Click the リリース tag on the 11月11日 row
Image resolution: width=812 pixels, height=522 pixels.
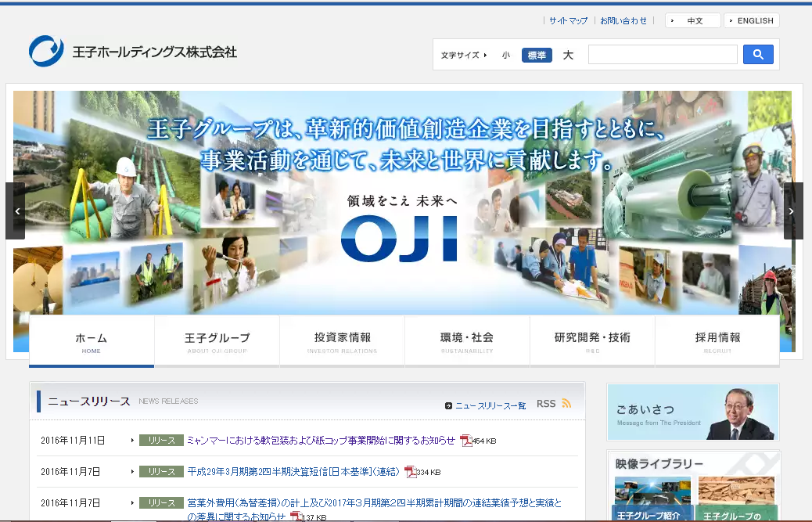161,440
